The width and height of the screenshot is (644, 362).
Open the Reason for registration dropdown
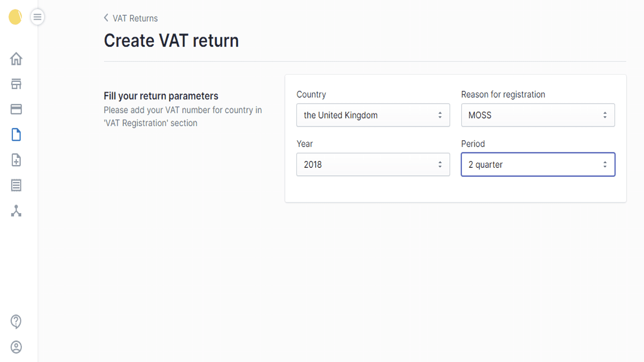point(538,115)
